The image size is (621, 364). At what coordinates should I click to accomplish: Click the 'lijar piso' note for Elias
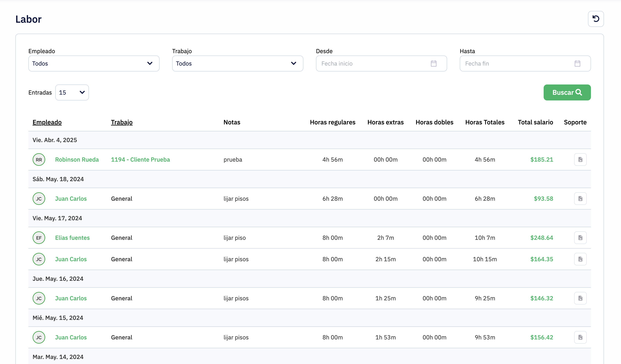pos(235,238)
